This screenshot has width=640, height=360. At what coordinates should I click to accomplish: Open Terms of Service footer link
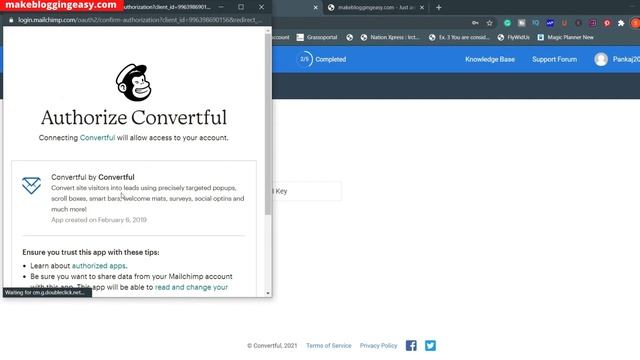click(329, 346)
